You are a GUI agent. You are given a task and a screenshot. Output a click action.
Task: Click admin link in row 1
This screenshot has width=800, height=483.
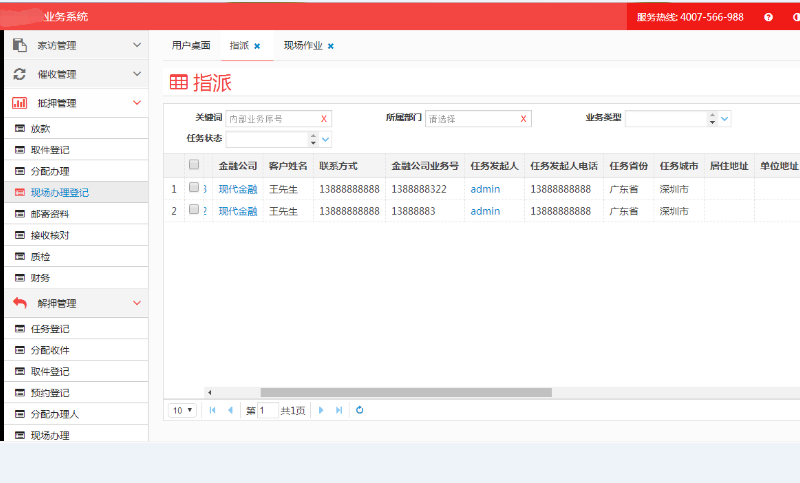coord(485,189)
